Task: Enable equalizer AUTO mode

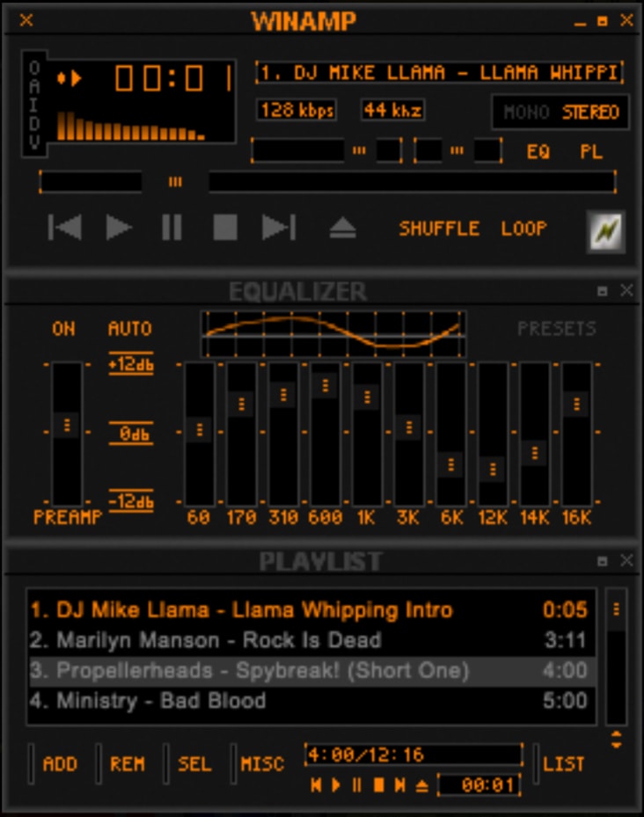Action: click(130, 329)
